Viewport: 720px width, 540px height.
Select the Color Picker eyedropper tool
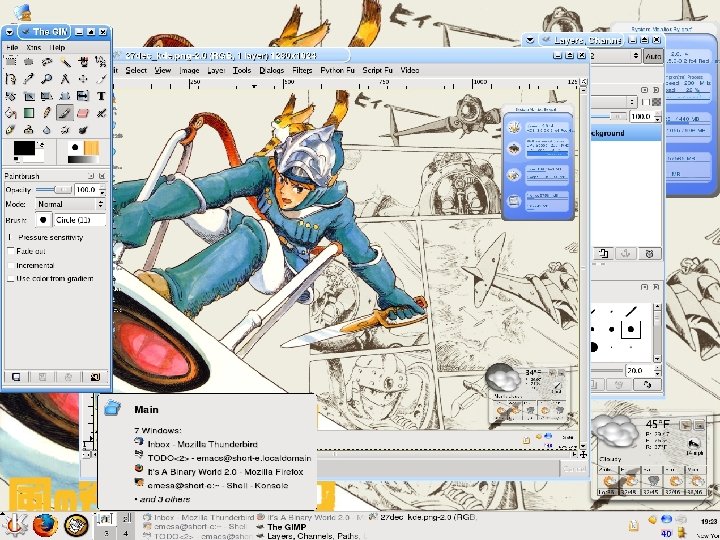(x=28, y=79)
